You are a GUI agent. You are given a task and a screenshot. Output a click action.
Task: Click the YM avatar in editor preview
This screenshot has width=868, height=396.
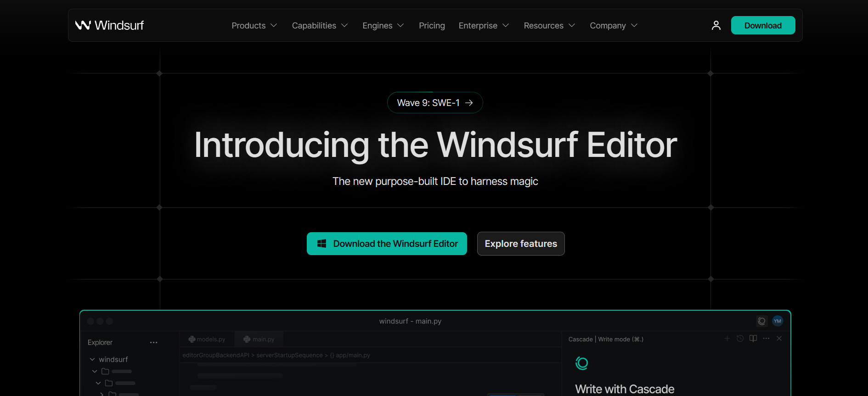[778, 321]
